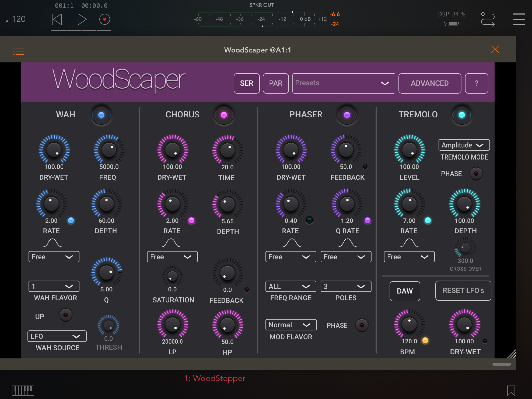Open the TREMOLO rate Free sync dropdown
This screenshot has width=532, height=399.
pos(409,257)
